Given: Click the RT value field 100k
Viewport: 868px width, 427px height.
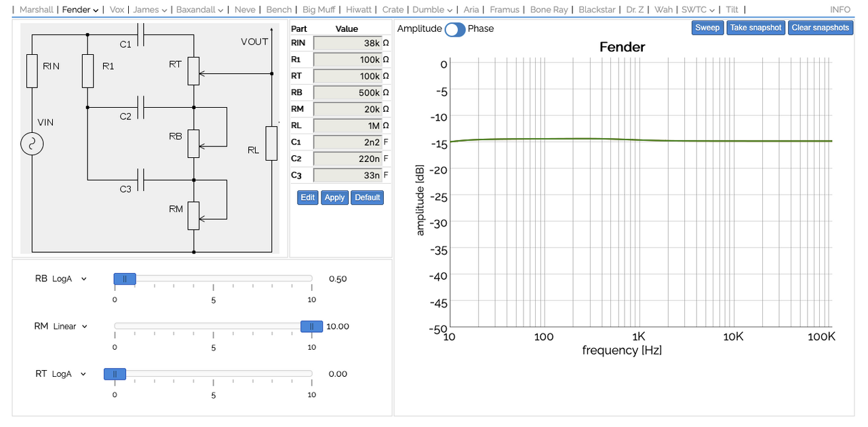Looking at the screenshot, I should pos(347,76).
